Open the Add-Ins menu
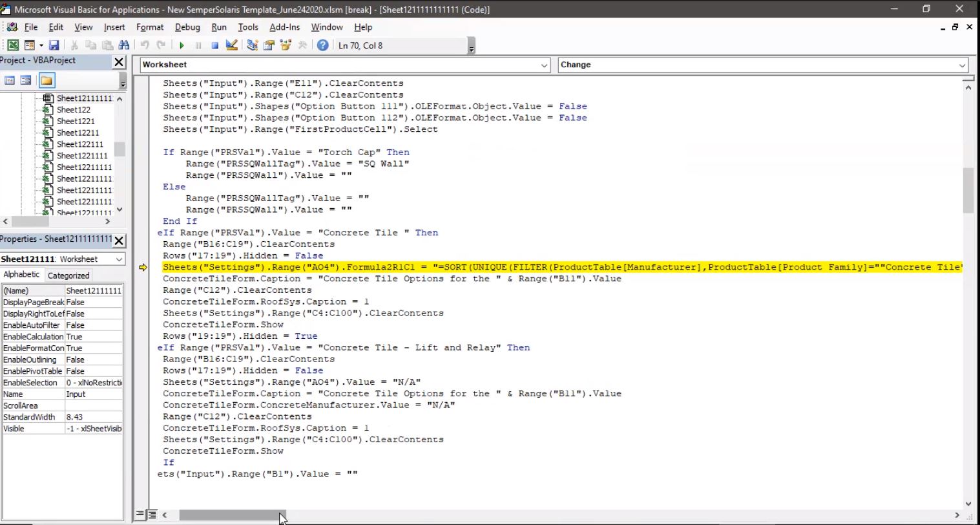Image resolution: width=980 pixels, height=525 pixels. (x=285, y=27)
